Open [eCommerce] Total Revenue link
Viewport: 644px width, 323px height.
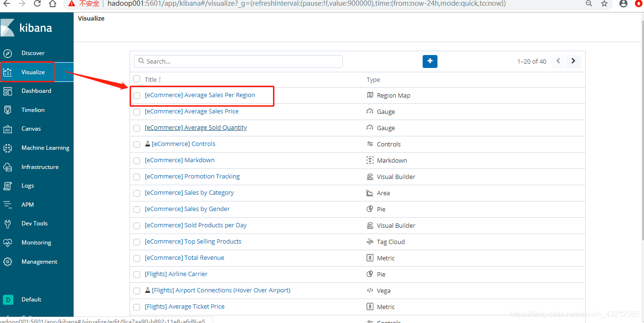coord(185,258)
